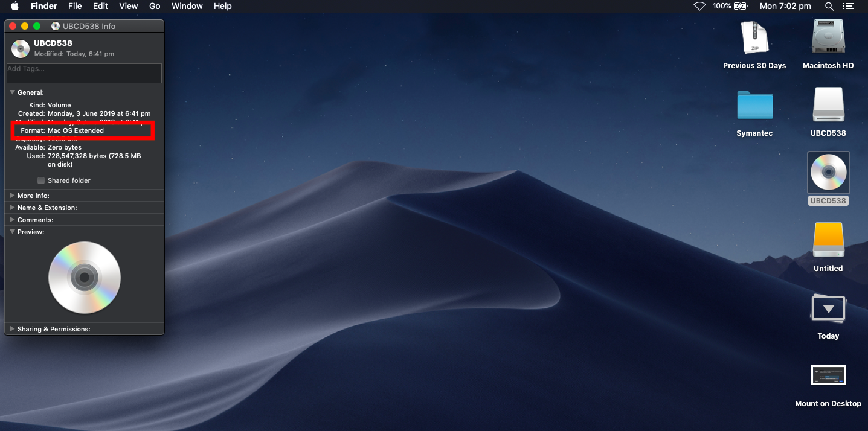Click the large disc preview image
The width and height of the screenshot is (868, 431).
tap(85, 278)
